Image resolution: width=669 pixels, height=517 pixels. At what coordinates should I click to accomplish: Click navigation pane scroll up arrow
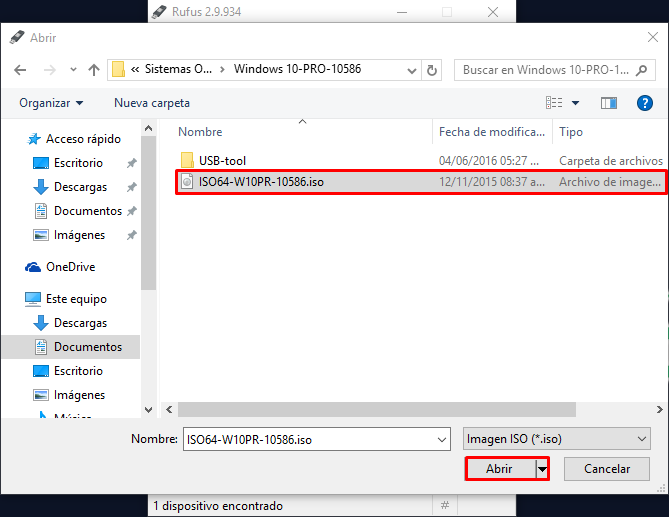148,128
